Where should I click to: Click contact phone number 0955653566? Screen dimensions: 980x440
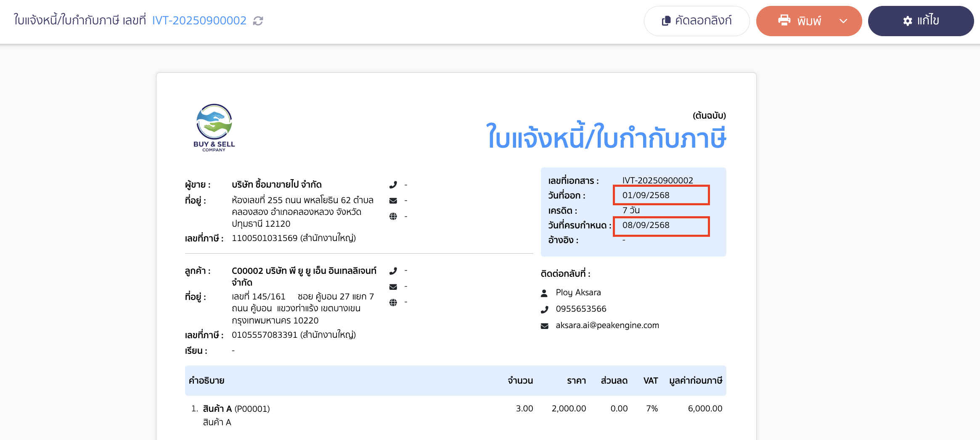coord(581,309)
